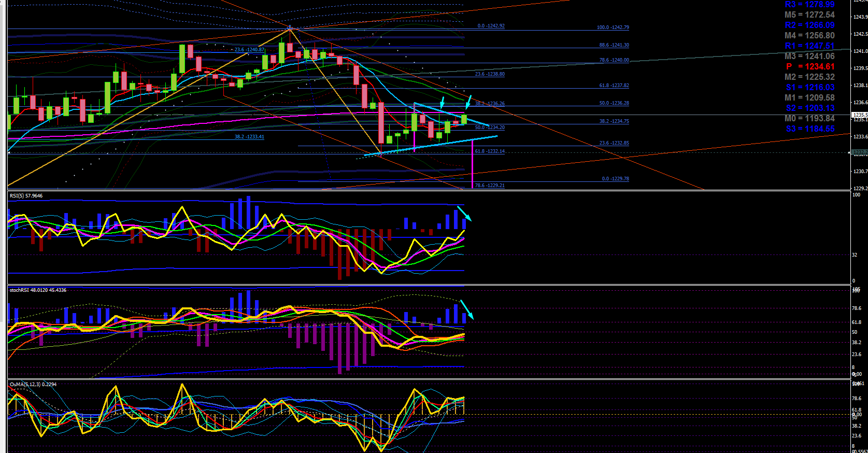868x453 pixels.
Task: Select the M3 = 1241.06 midpoint label
Action: tap(809, 56)
